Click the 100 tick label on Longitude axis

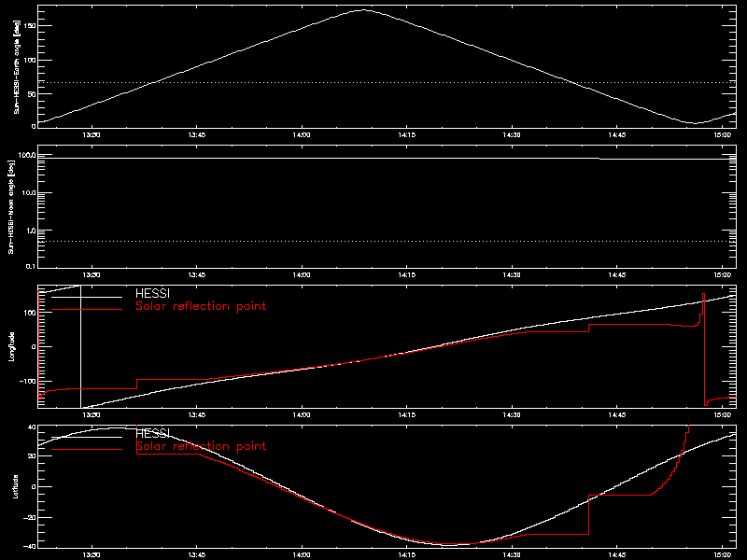[30, 313]
